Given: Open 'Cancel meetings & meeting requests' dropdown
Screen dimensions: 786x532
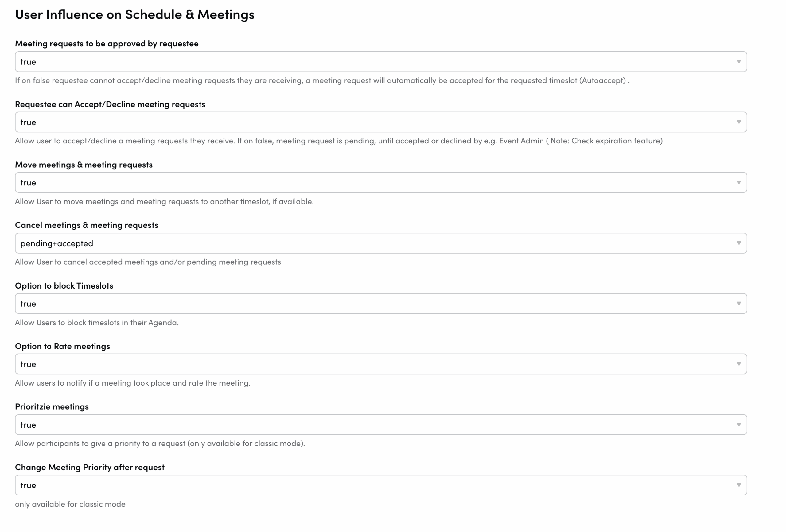Looking at the screenshot, I should 381,243.
